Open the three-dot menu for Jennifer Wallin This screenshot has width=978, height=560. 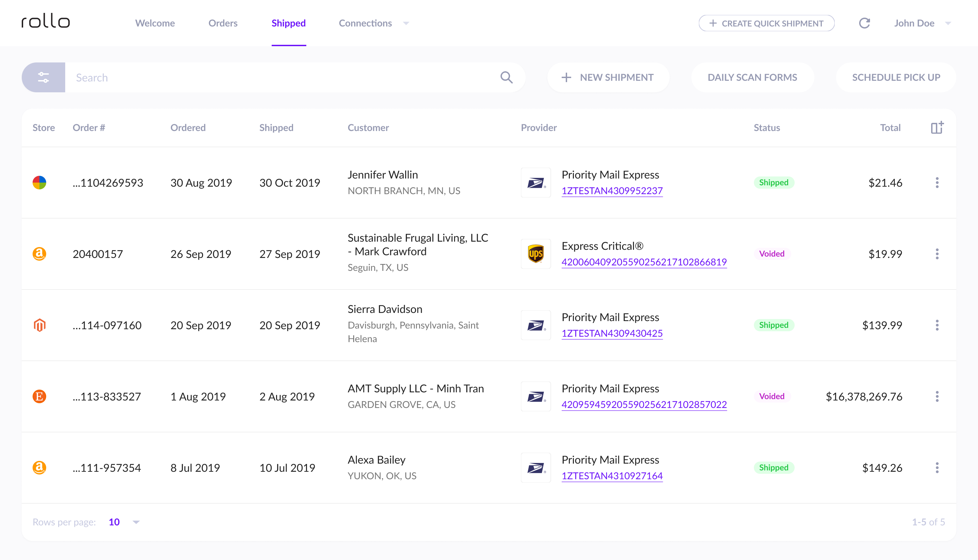[x=937, y=183]
